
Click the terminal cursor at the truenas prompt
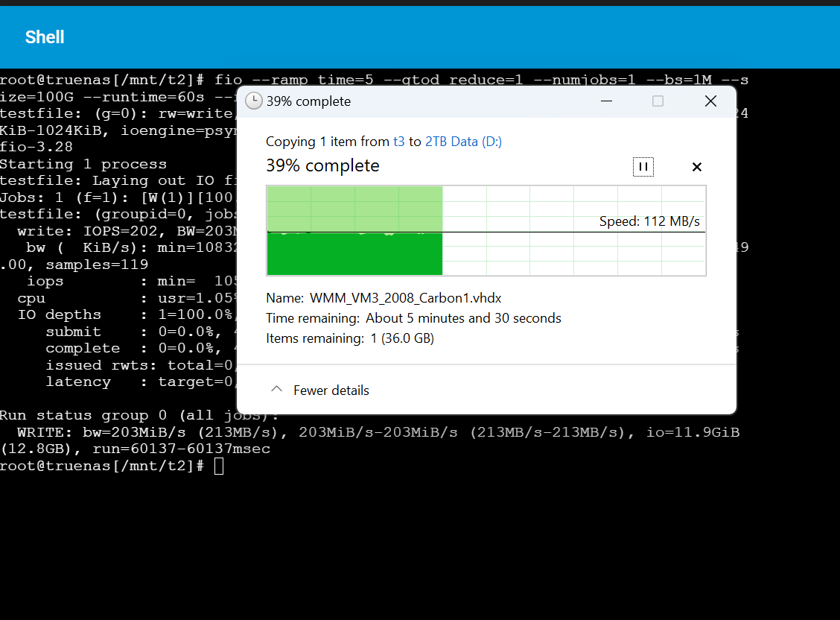(x=219, y=466)
